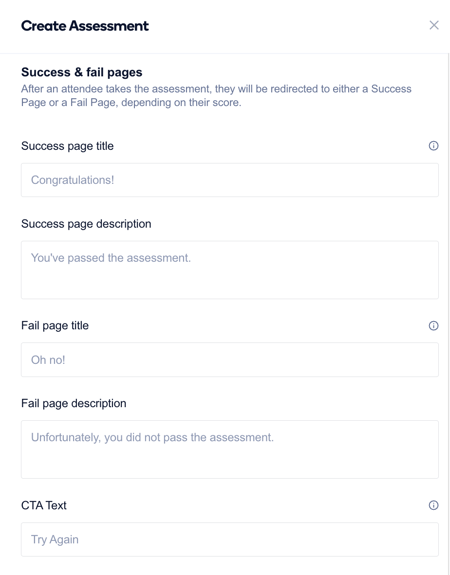Select the Fail page description label

[x=74, y=403]
